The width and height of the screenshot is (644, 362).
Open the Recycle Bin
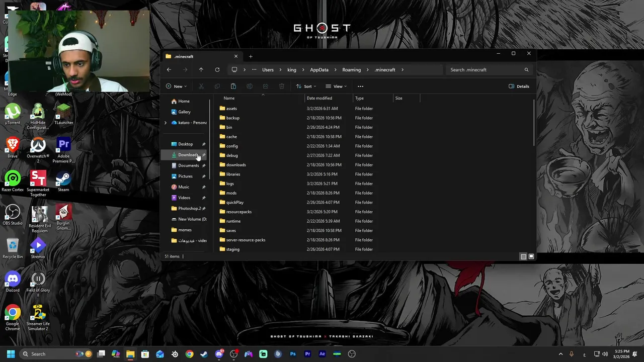pos(13,248)
